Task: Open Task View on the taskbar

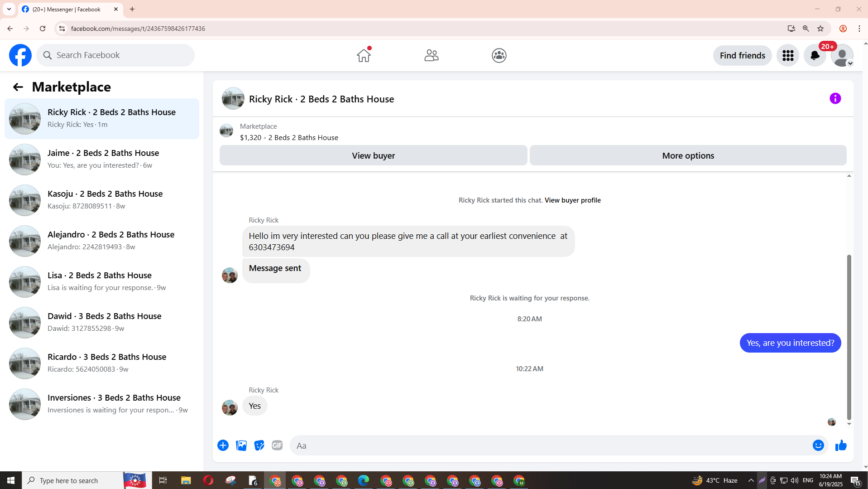Action: 163,480
